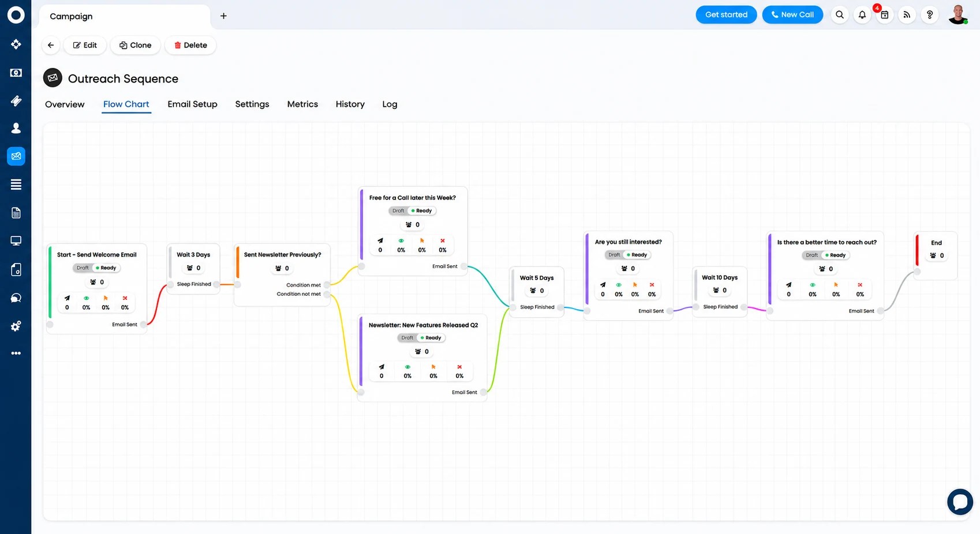Open the dashboard diamonds sidebar icon
The height and width of the screenshot is (534, 980).
16,44
